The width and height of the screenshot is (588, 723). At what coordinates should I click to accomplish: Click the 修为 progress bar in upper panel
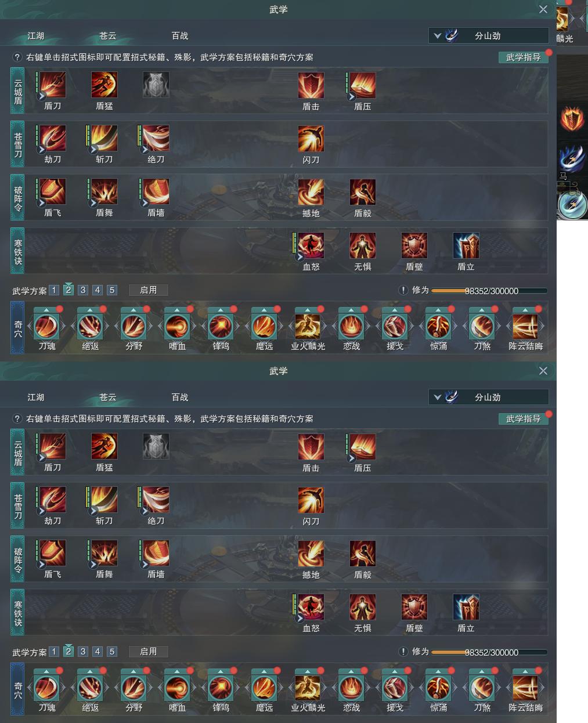(x=489, y=291)
